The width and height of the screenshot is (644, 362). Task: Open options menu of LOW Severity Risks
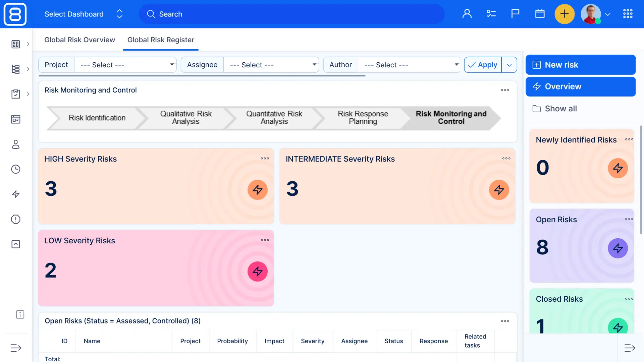[x=265, y=240]
